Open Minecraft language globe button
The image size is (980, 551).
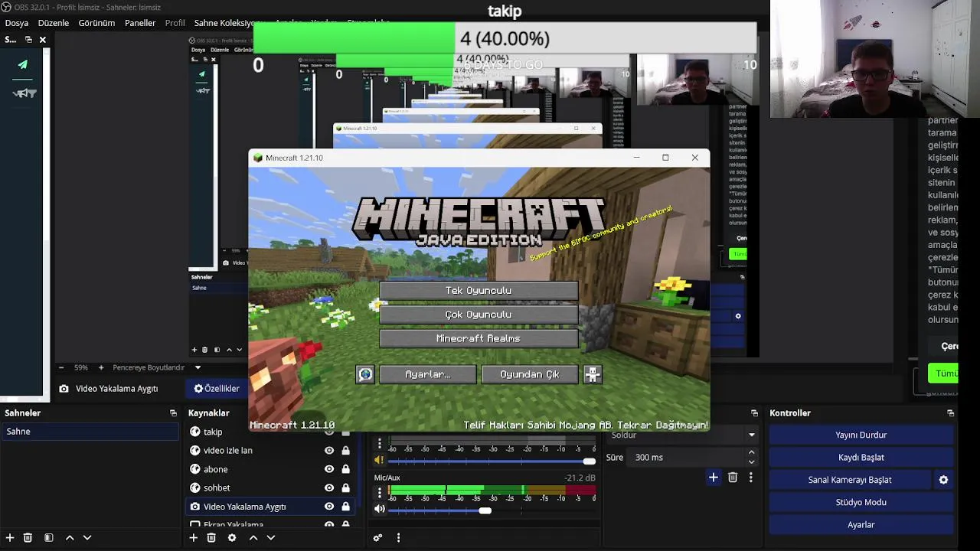(365, 374)
